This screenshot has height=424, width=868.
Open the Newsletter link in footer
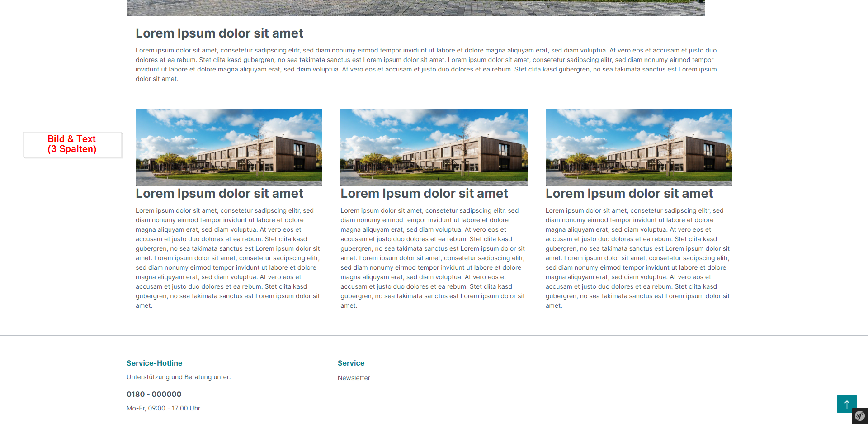pos(354,378)
